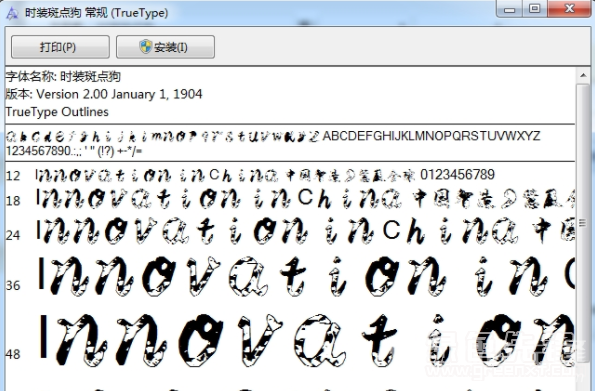
Task: Minimize the font preview window
Action: [x=509, y=8]
